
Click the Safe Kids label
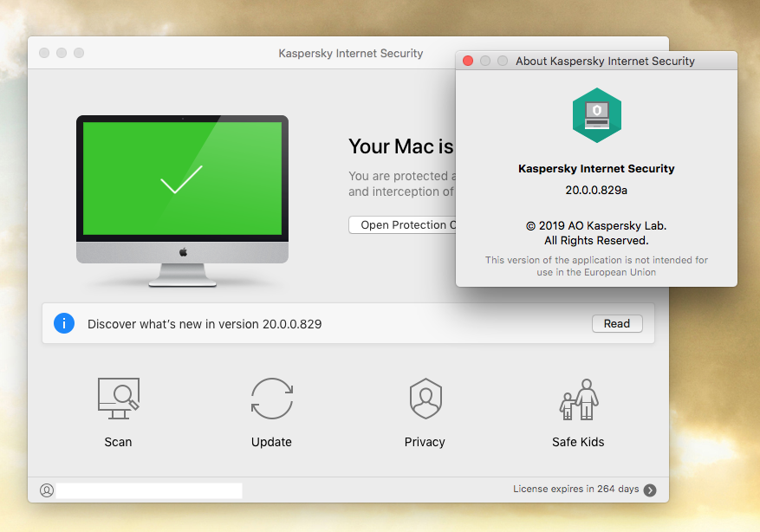coord(578,442)
